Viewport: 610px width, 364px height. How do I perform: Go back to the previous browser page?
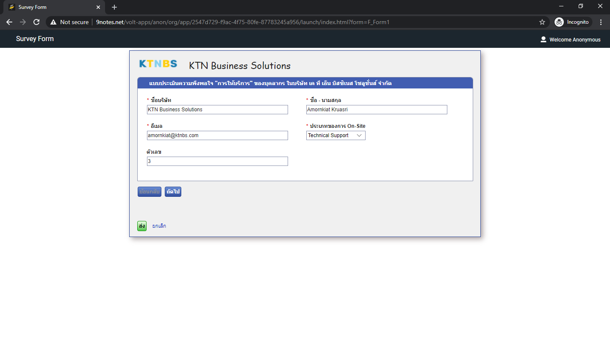9,22
